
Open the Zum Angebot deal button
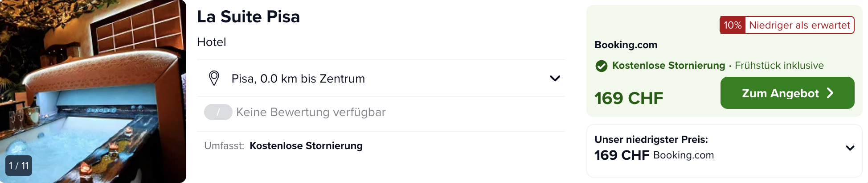pyautogui.click(x=787, y=93)
